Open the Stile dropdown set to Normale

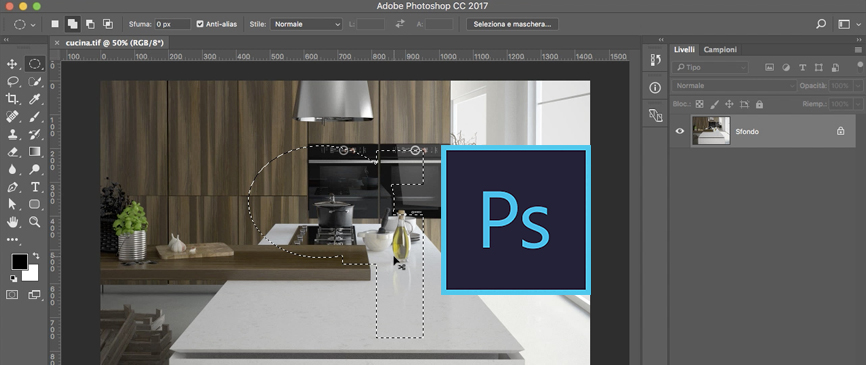point(307,24)
